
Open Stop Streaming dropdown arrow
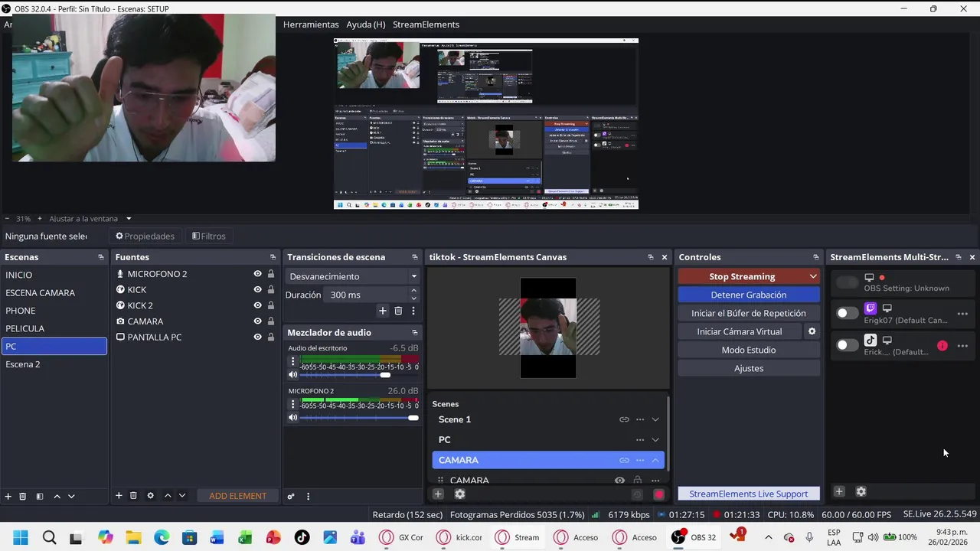(813, 276)
